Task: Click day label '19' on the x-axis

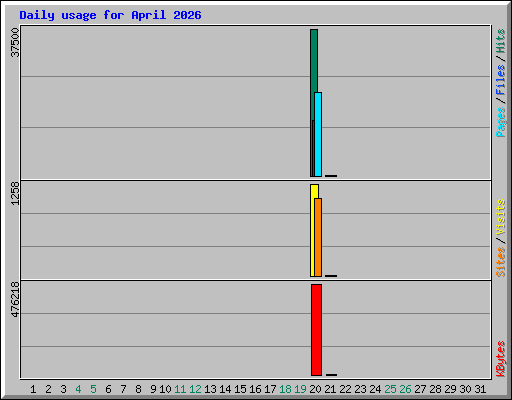Action: click(300, 389)
